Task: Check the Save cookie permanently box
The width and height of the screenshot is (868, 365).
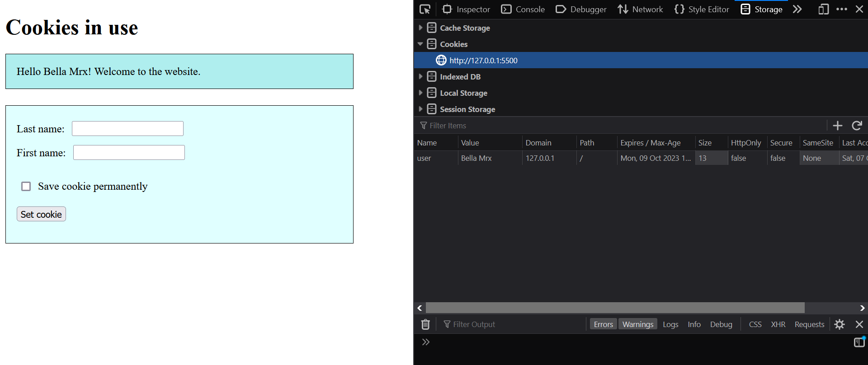Action: (x=26, y=187)
